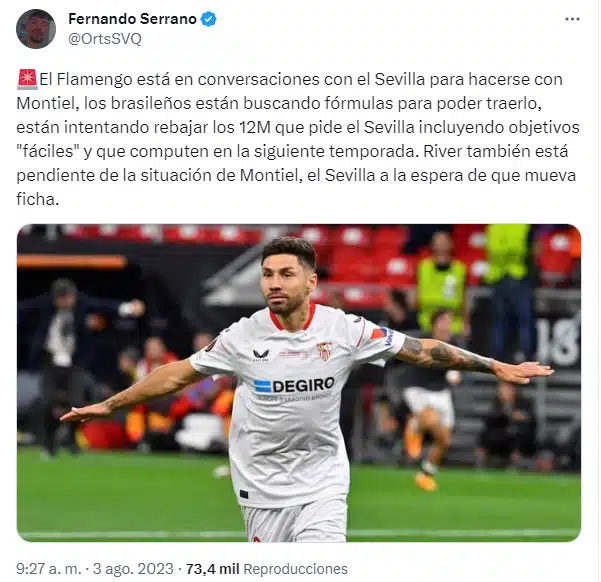Click the Castore logo on the jersey
The image size is (601, 582).
pyautogui.click(x=261, y=355)
